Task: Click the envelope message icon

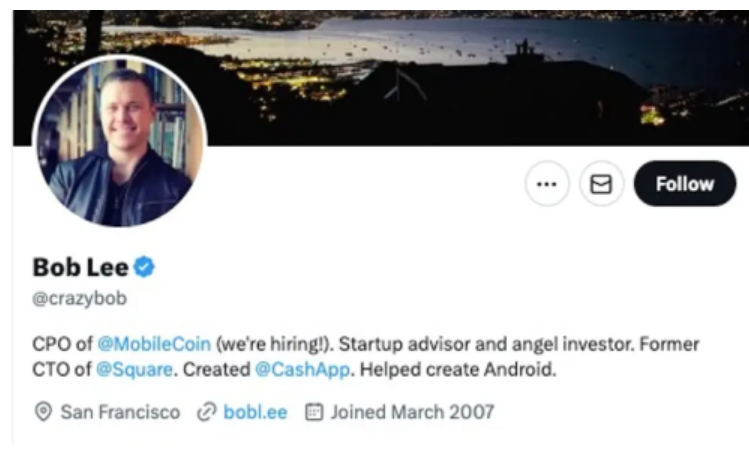Action: click(x=602, y=184)
